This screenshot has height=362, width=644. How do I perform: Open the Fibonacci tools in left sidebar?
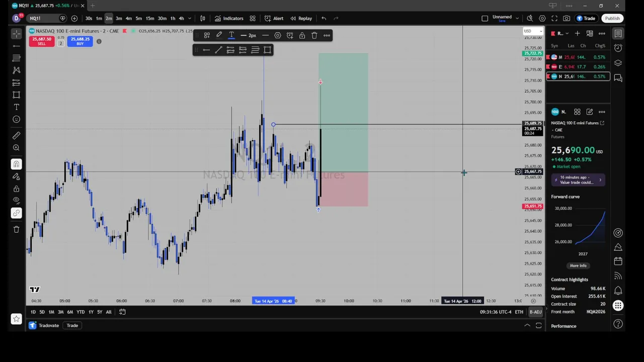(16, 58)
